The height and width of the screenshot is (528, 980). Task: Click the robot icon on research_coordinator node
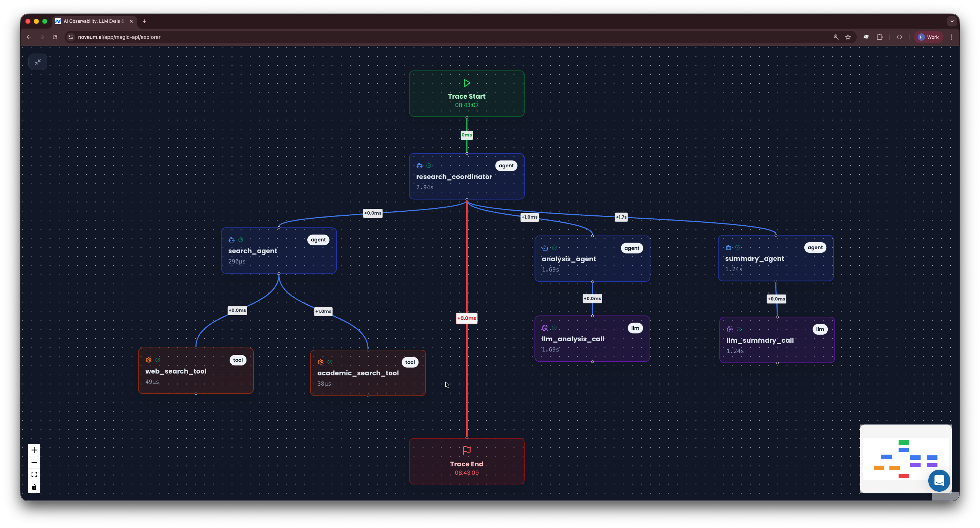419,165
